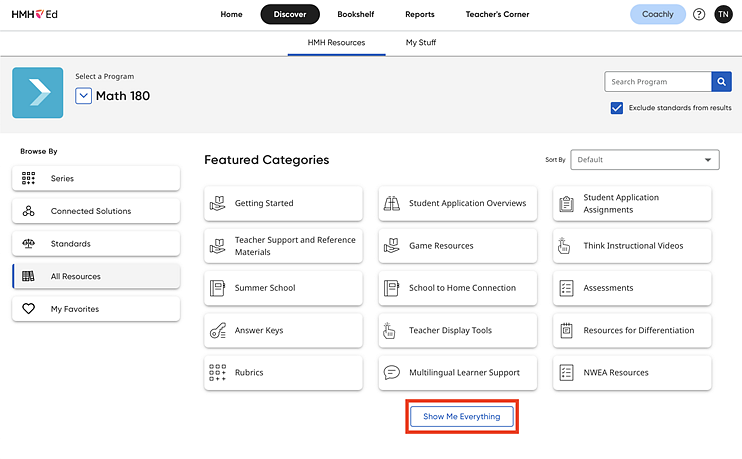Click the School to Home Connection icon
Image resolution: width=742 pixels, height=459 pixels.
(x=391, y=288)
